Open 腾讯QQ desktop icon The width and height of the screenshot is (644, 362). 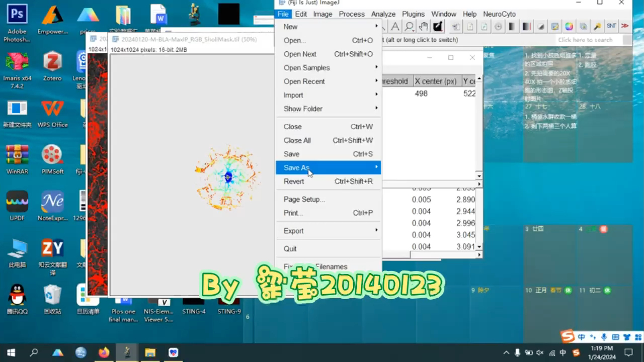[x=17, y=299]
